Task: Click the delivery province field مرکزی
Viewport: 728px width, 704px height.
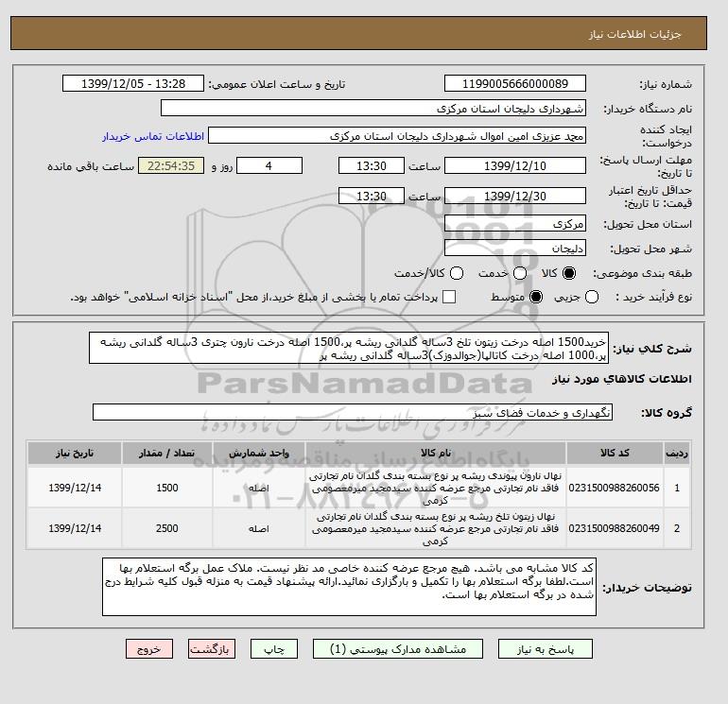Action: tap(515, 224)
